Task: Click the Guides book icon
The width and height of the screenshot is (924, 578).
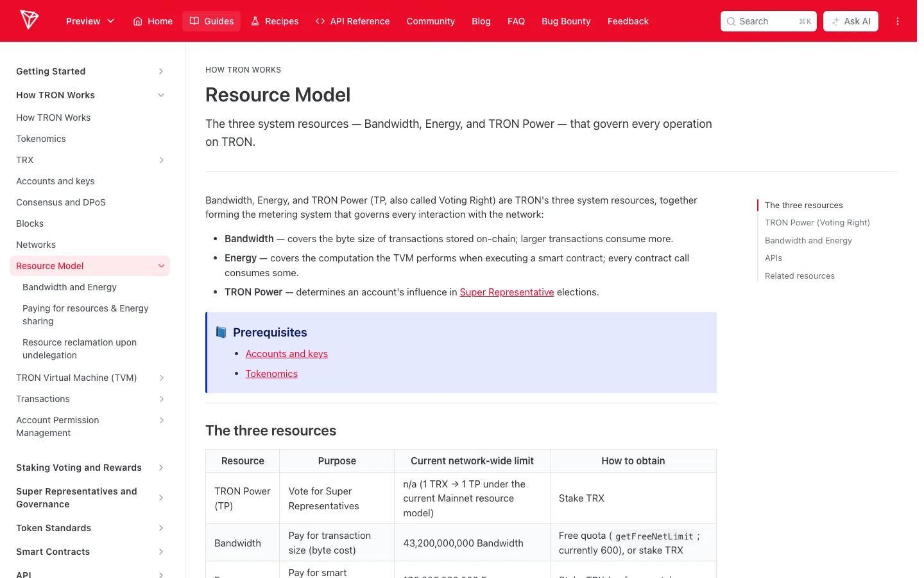Action: pos(194,21)
